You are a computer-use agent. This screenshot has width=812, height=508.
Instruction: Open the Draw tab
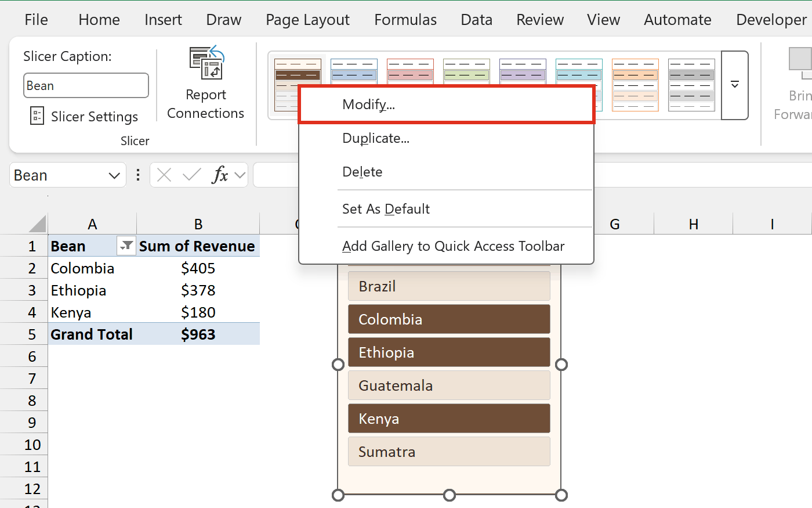224,20
